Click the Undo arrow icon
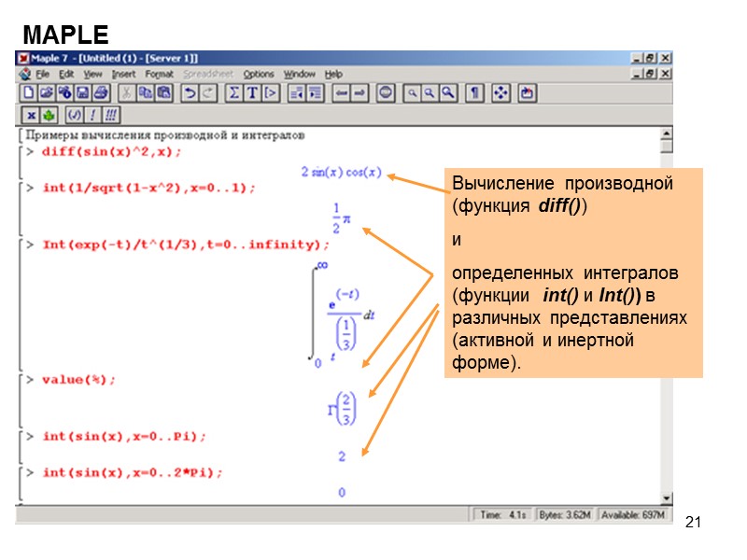Image resolution: width=747 pixels, height=560 pixels. 188,93
